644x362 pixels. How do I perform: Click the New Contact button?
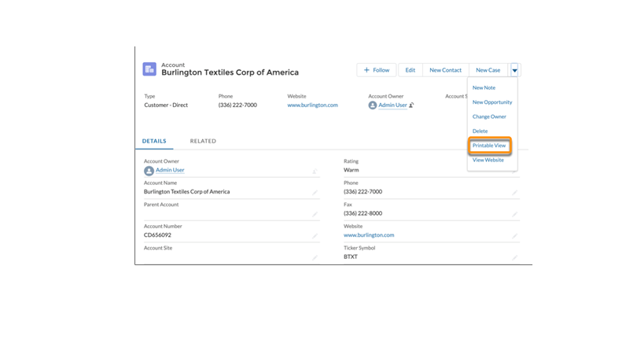[445, 70]
